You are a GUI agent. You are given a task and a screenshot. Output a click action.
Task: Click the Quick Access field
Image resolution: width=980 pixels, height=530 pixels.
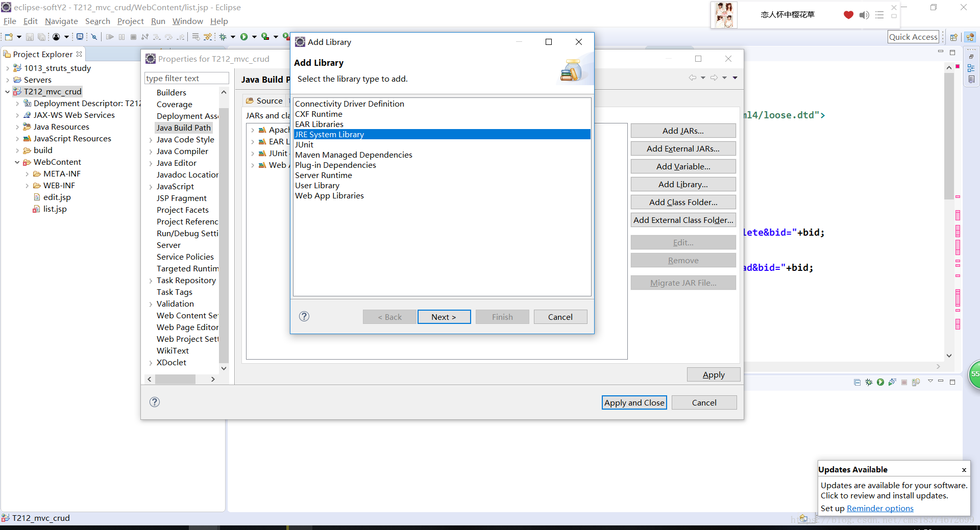tap(913, 37)
